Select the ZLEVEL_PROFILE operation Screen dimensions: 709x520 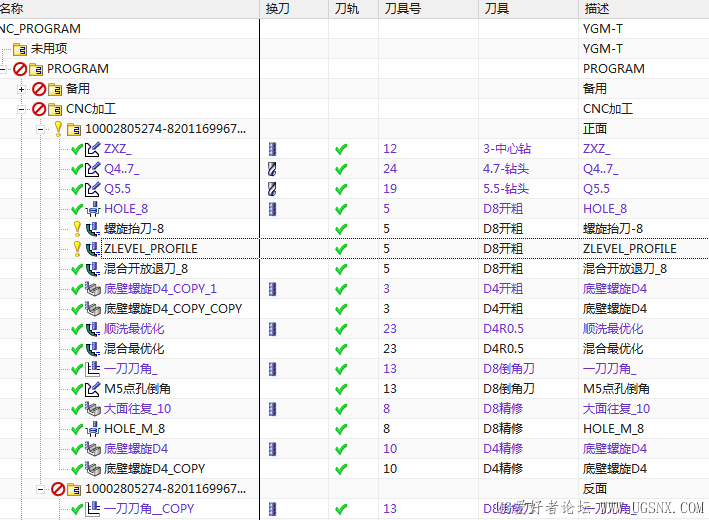151,249
